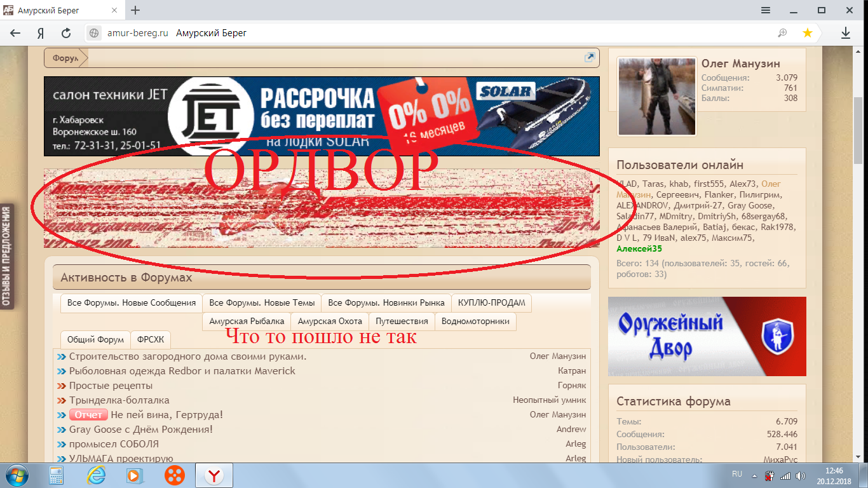The width and height of the screenshot is (868, 488).
Task: Switch to the Амурская Рыбалка tab
Action: tap(247, 321)
